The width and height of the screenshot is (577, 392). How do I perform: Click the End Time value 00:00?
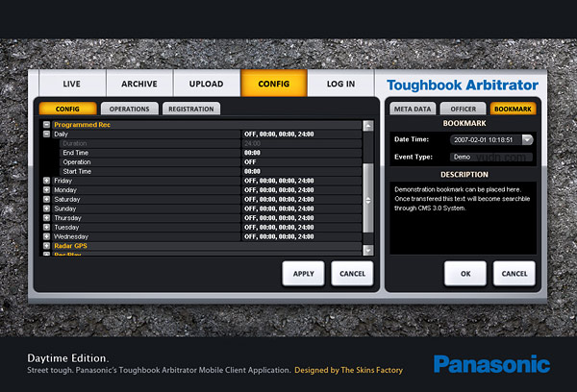tap(252, 153)
